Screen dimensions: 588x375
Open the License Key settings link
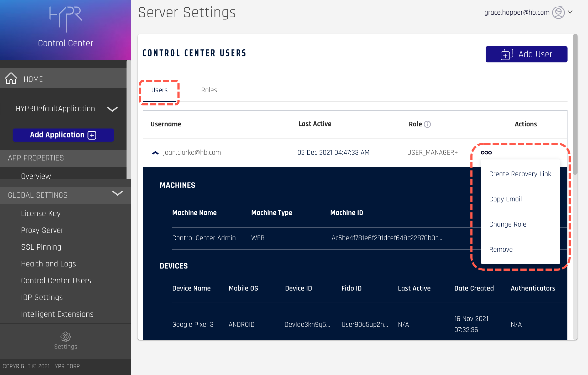[x=41, y=213]
